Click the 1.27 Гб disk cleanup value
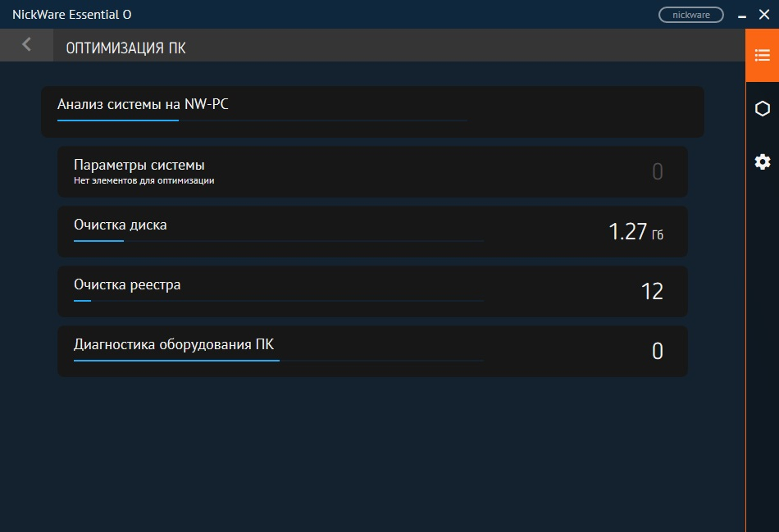 tap(636, 232)
